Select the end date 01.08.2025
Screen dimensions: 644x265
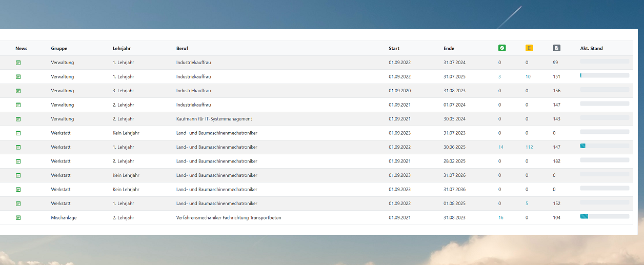coord(454,203)
